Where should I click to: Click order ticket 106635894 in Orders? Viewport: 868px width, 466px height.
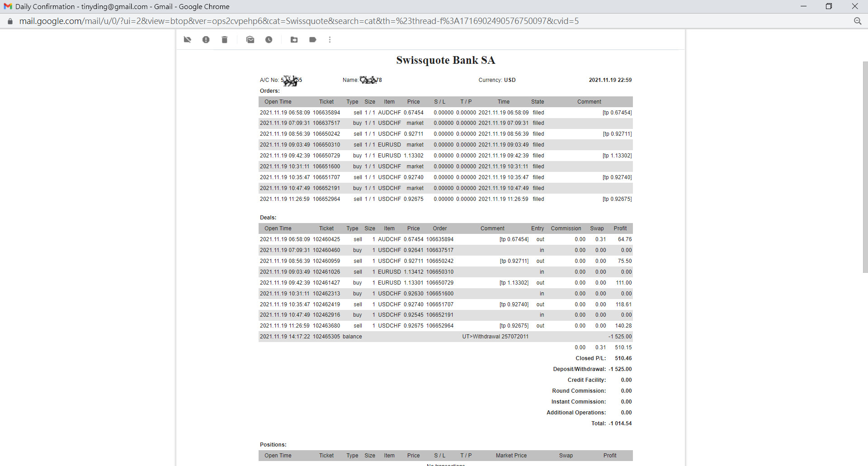coord(326,113)
